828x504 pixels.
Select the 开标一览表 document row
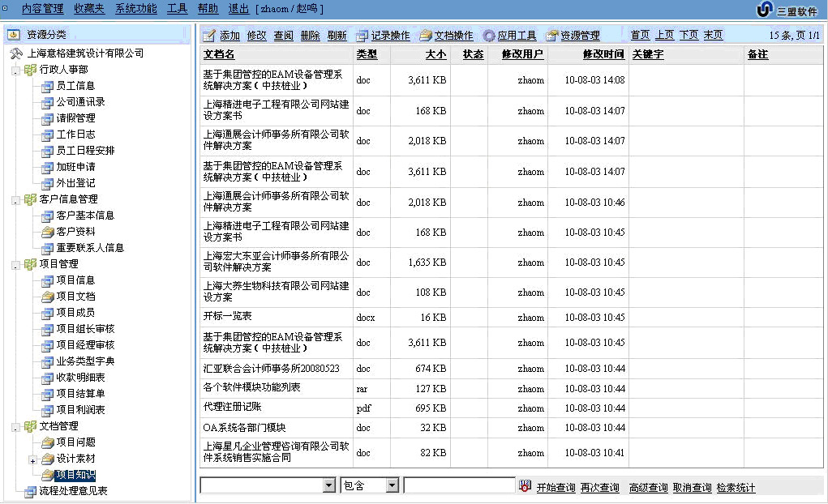point(511,317)
